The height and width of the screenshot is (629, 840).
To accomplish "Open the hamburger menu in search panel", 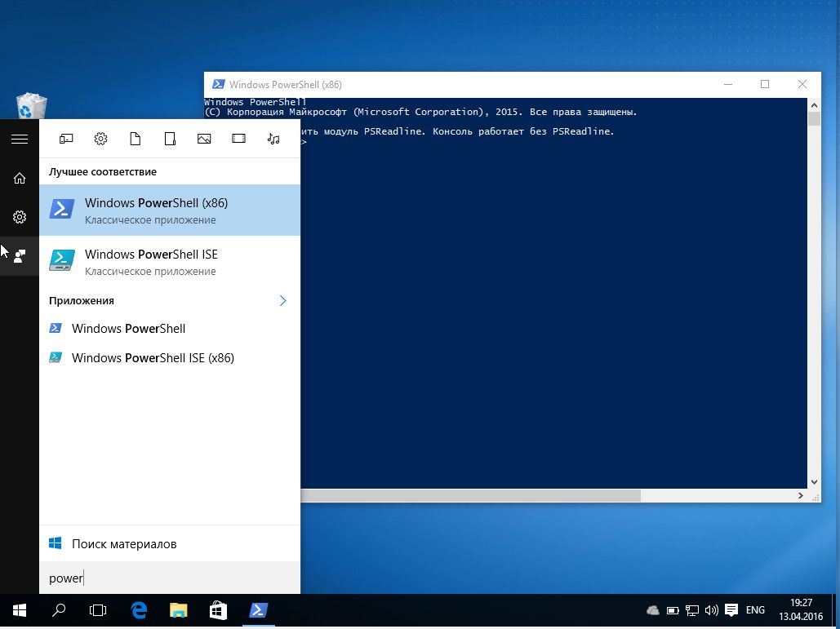I will pos(20,139).
